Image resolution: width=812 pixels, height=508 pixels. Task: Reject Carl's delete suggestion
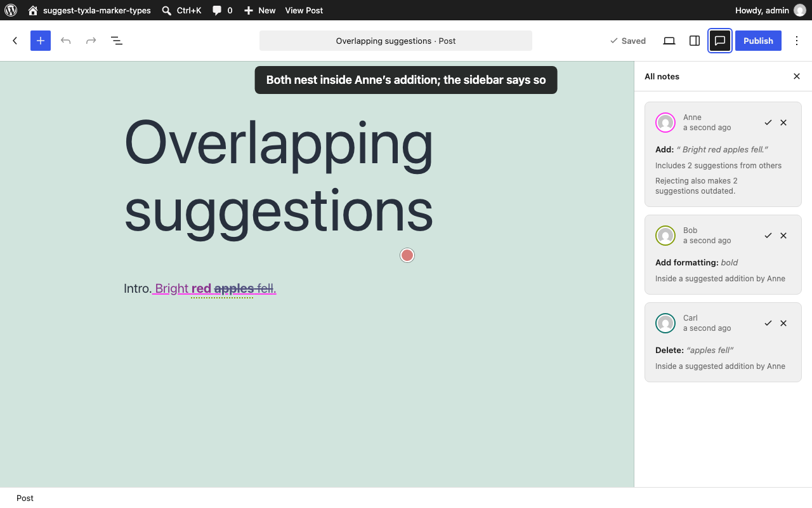[783, 323]
